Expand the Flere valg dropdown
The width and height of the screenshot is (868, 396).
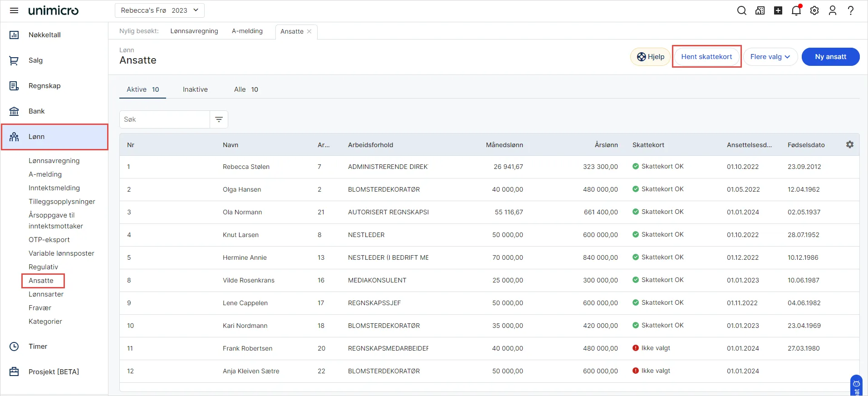coord(770,57)
